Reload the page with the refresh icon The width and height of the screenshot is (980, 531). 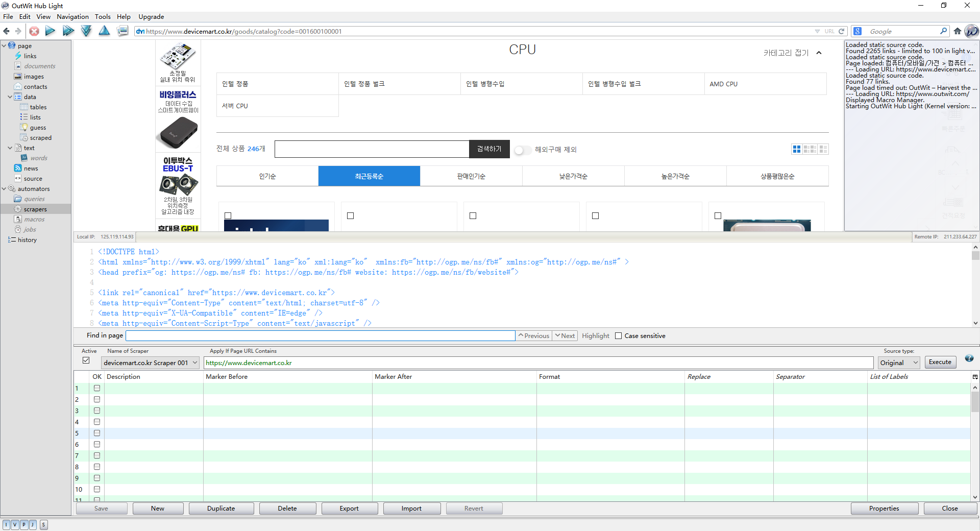click(842, 31)
